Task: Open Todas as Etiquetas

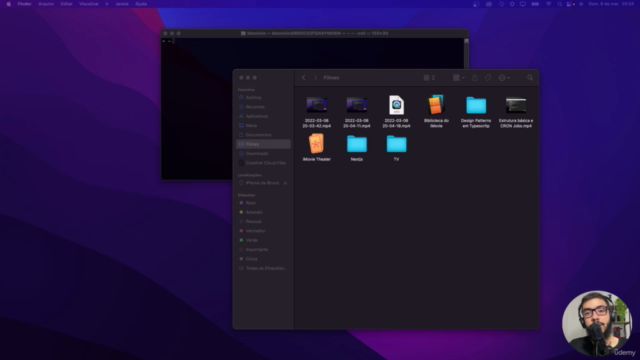Action: point(263,268)
